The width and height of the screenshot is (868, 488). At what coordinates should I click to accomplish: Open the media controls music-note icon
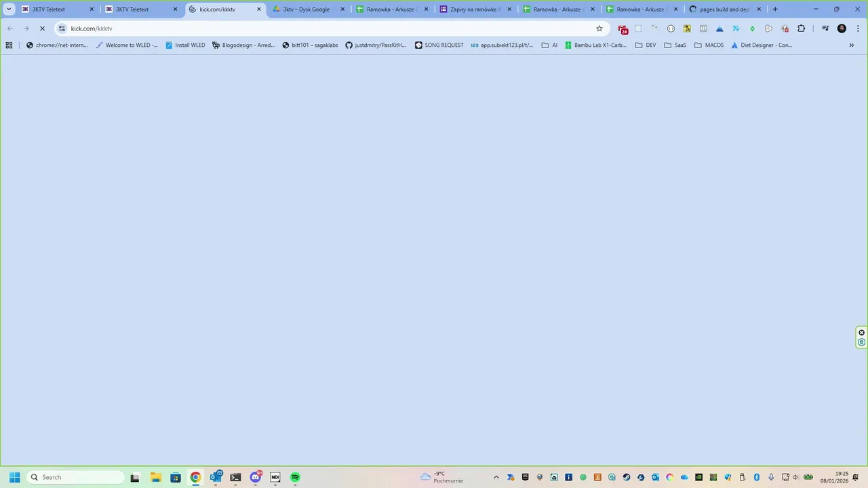coord(825,28)
